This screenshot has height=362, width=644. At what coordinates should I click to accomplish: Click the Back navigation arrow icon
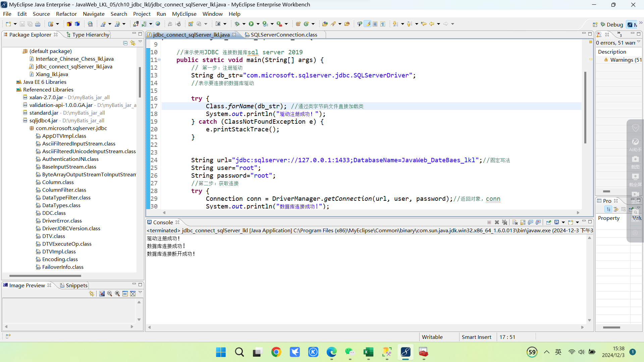[x=432, y=24]
